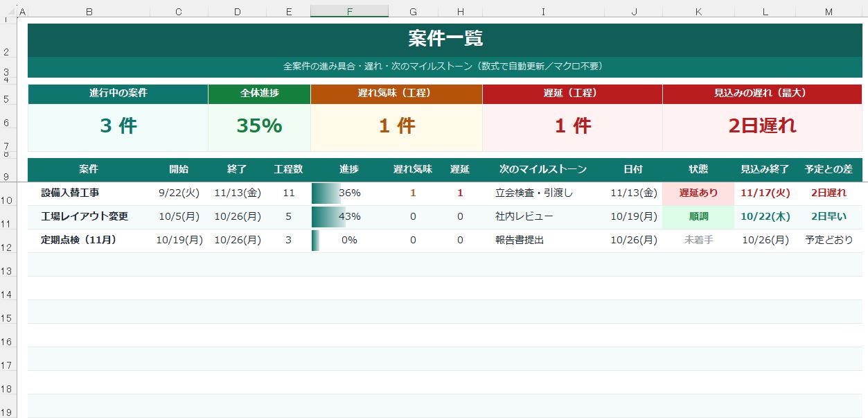
Task: Select the 設備入替工事 project cell
Action: pos(89,193)
